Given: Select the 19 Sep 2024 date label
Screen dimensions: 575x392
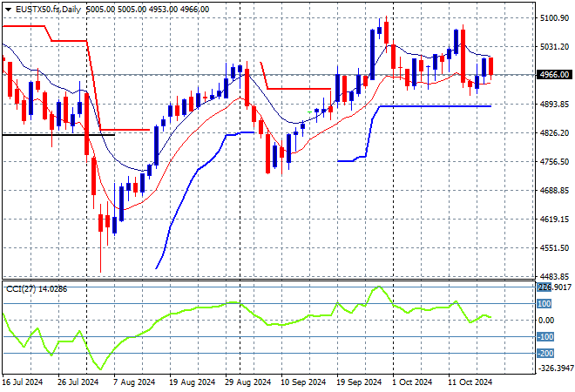Looking at the screenshot, I should (359, 382).
